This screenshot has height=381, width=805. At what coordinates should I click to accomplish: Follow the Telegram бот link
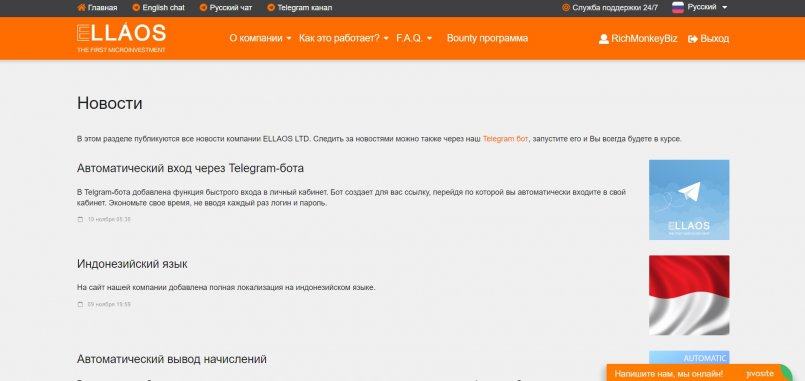pyautogui.click(x=505, y=139)
